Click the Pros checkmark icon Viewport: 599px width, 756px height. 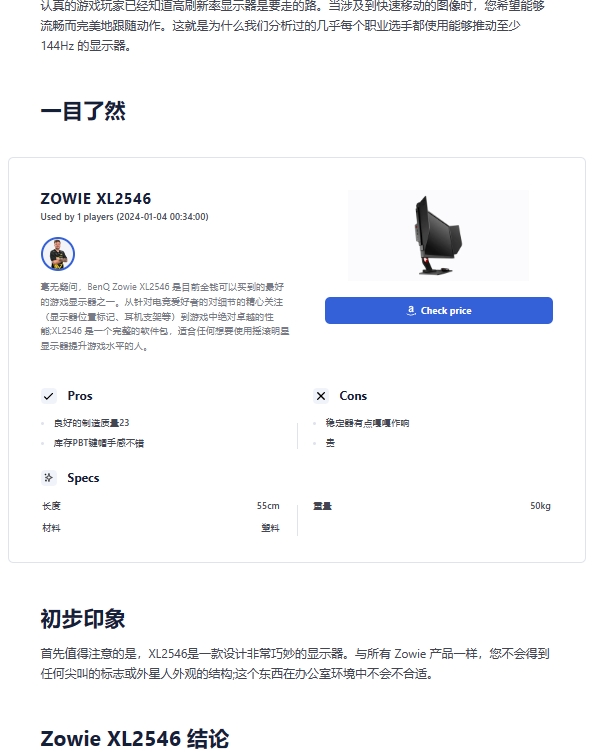click(49, 396)
